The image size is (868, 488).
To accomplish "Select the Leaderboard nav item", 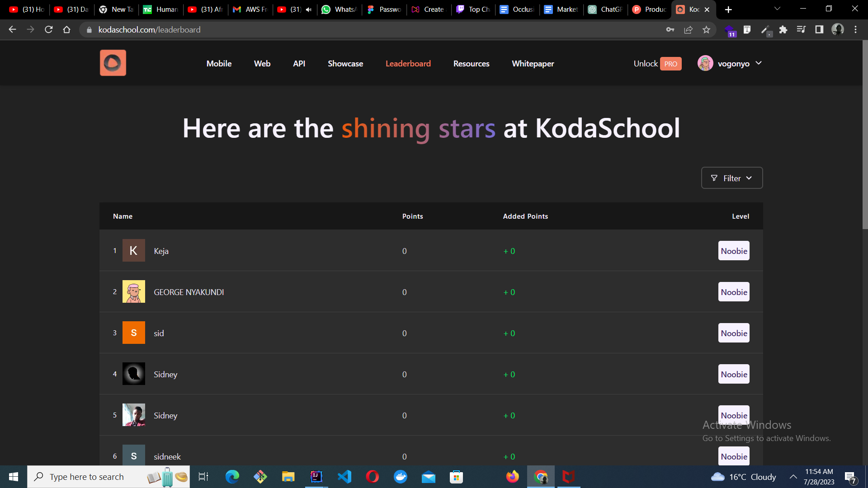I will [408, 64].
